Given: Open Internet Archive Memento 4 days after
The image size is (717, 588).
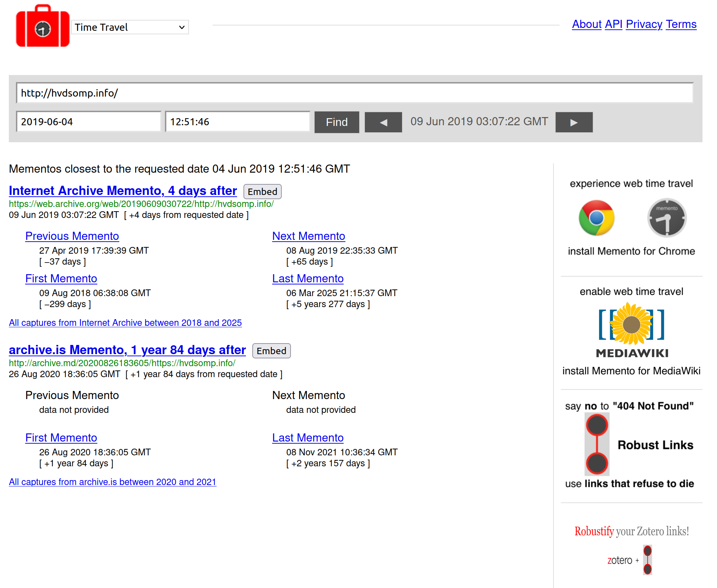Looking at the screenshot, I should [123, 191].
